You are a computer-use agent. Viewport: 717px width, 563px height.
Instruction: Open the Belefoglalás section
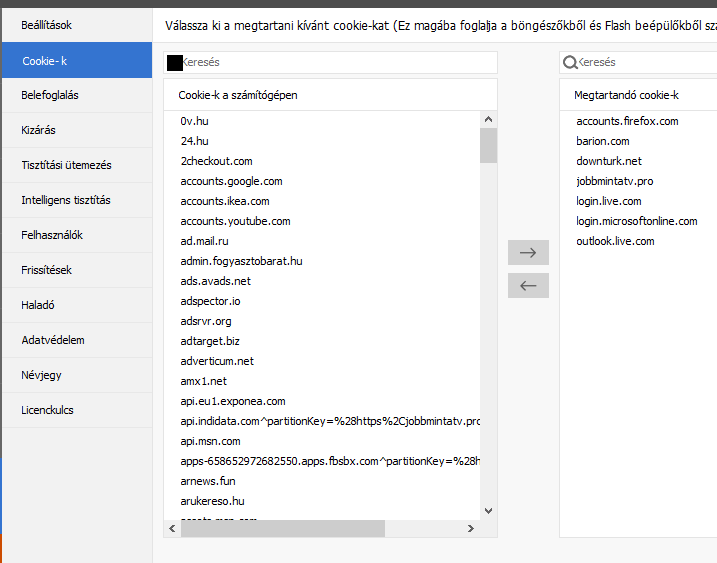[x=77, y=95]
